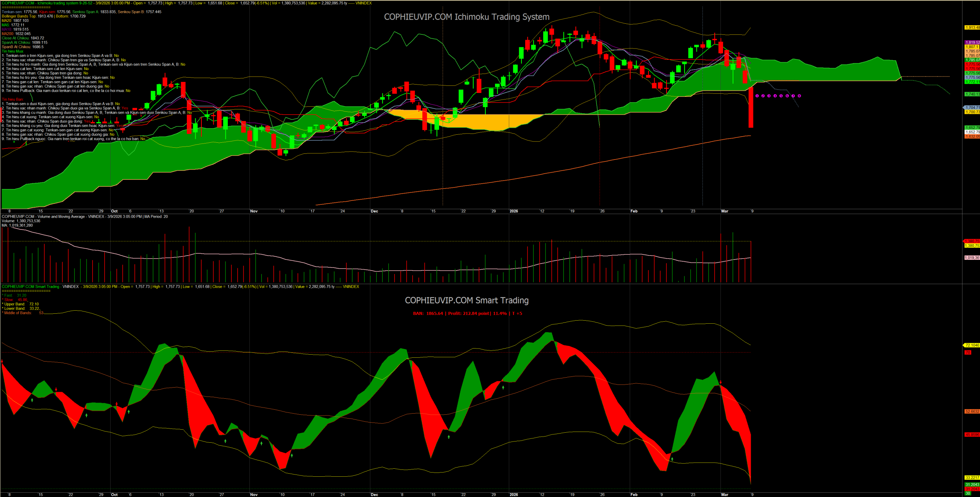980x497 pixels.
Task: Click the orange 1,632.05 MA200 price label
Action: (x=972, y=137)
